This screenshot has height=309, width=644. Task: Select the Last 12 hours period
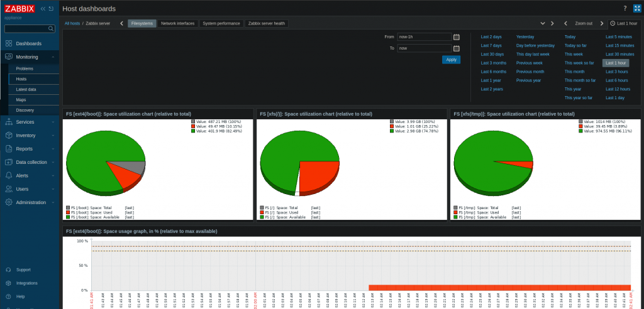point(618,89)
